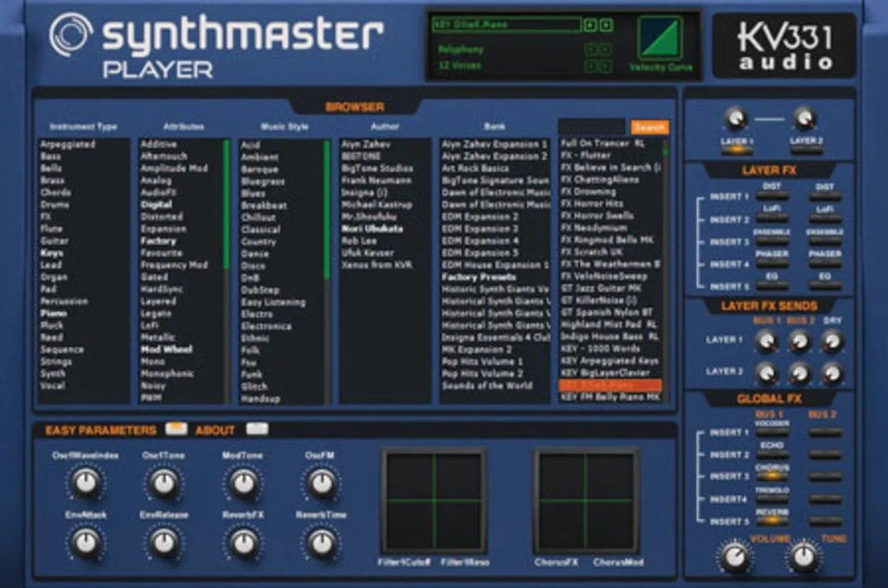Adjust Layer 1 Bus 1 send knob
Image resolution: width=888 pixels, height=588 pixels.
click(x=766, y=342)
